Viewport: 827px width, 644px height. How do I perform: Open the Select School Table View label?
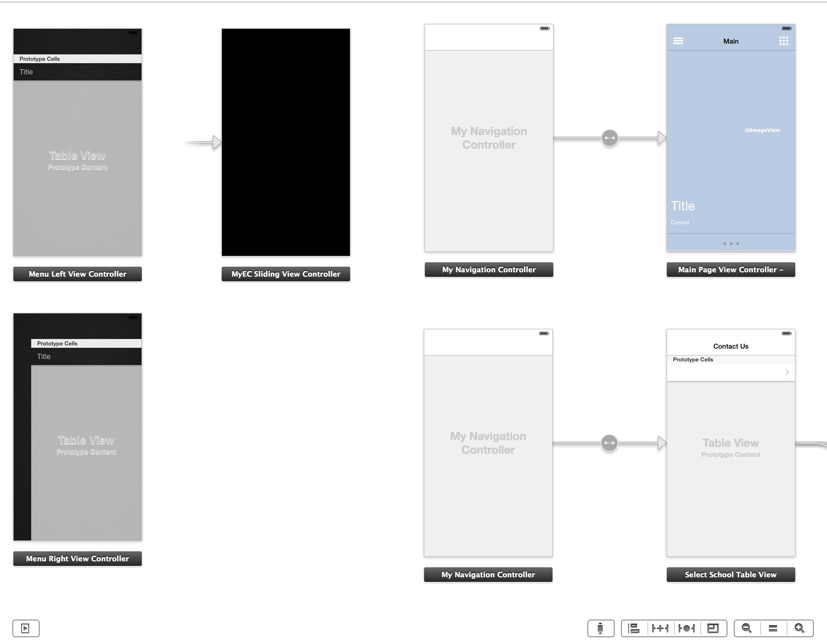click(x=730, y=574)
